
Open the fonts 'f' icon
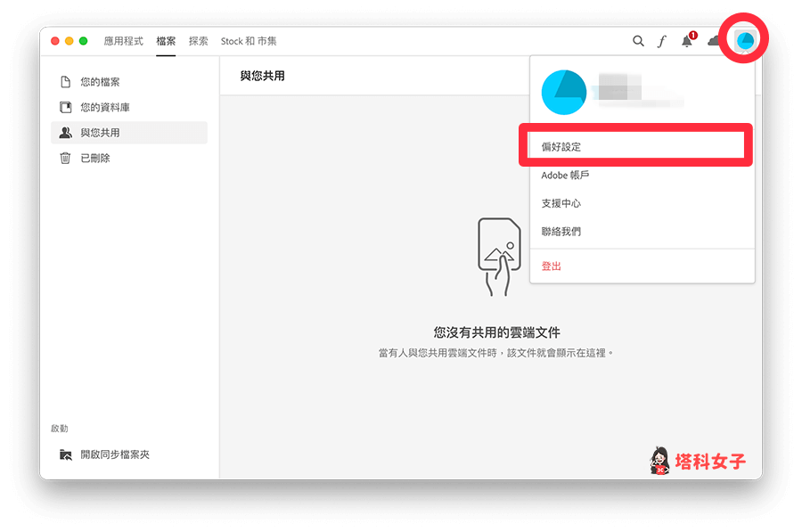click(x=662, y=41)
